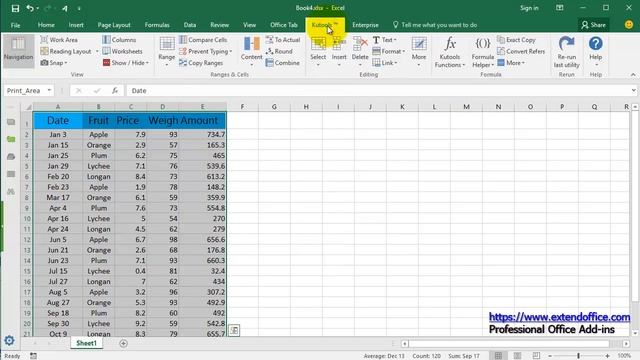Click the Insert Function fx button
This screenshot has width=640, height=360.
tap(115, 91)
